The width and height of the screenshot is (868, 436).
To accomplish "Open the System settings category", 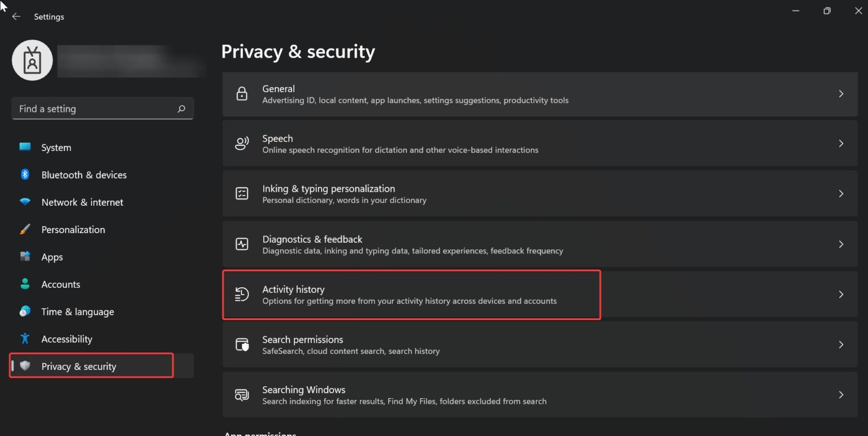I will click(56, 148).
